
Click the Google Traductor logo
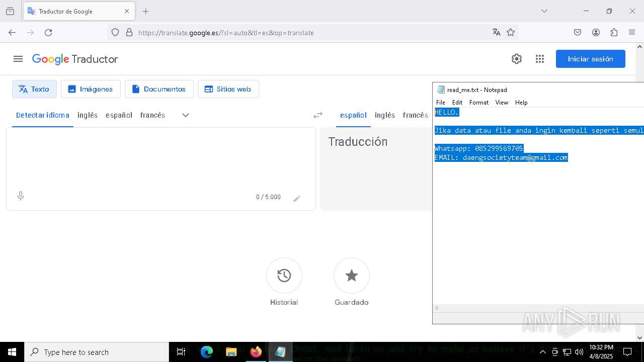(x=75, y=59)
